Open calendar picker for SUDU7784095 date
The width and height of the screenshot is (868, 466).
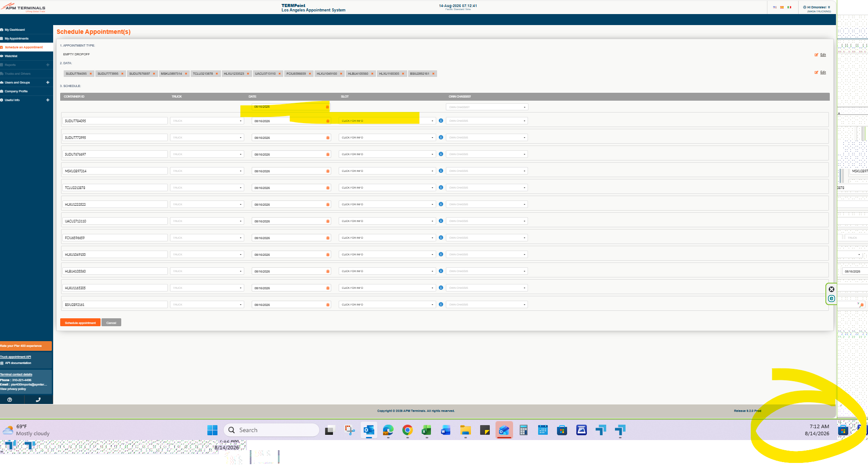328,121
